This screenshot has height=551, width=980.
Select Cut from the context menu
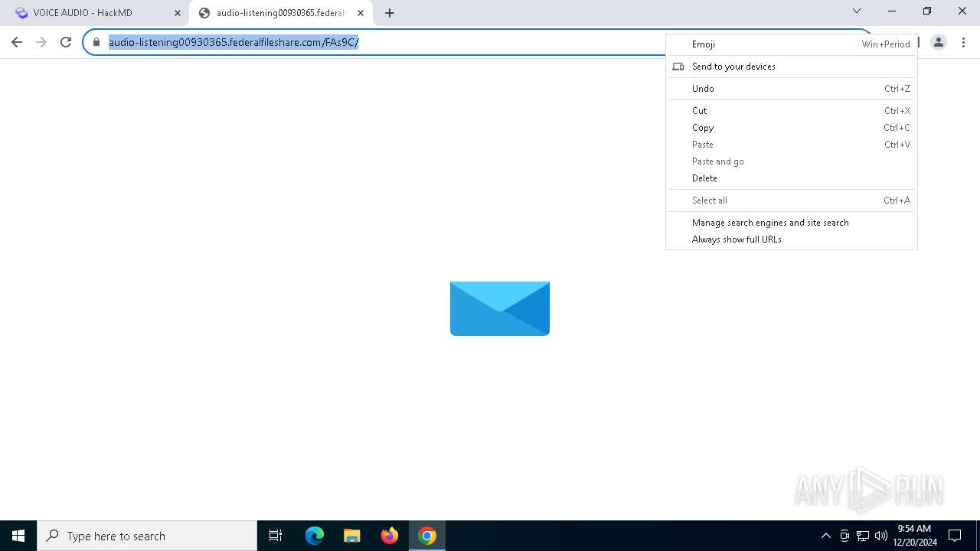click(x=792, y=111)
